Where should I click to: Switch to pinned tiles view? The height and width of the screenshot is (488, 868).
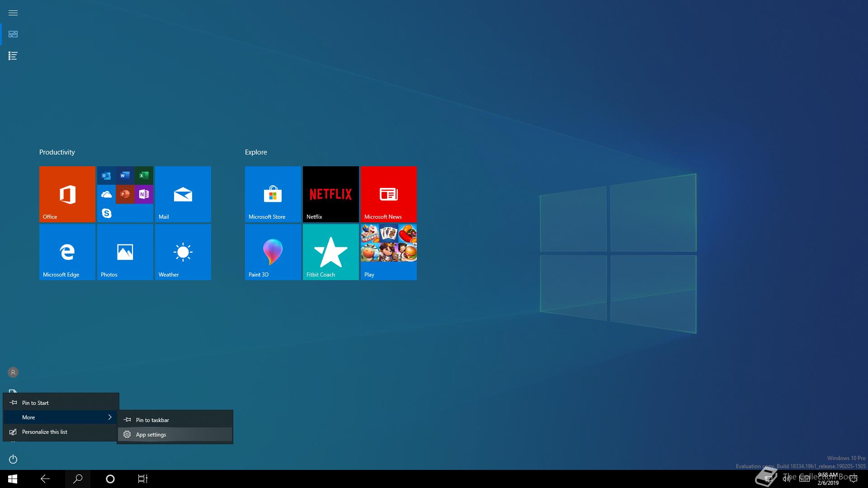(x=13, y=34)
